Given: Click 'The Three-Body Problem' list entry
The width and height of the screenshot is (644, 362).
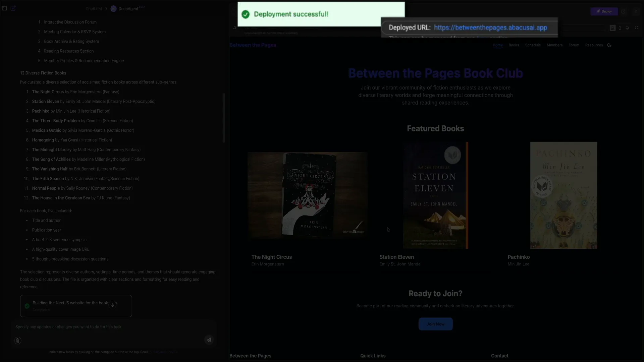Looking at the screenshot, I should 83,121.
